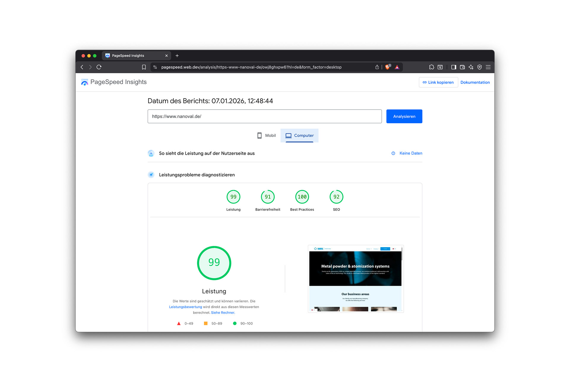Open the site settings icon by the URL
The height and width of the screenshot is (392, 570).
point(155,67)
